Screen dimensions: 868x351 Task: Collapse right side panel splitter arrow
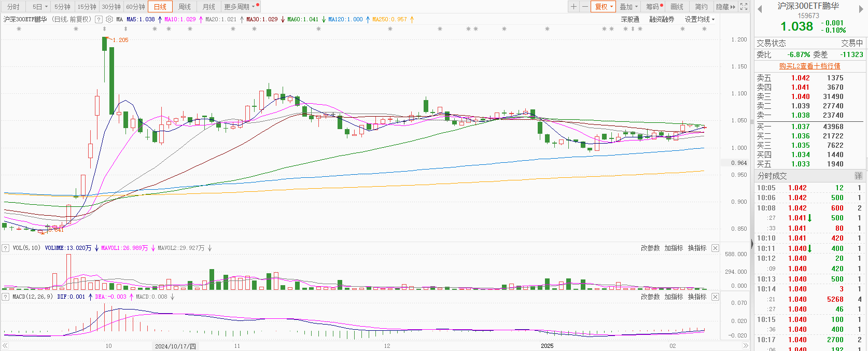pyautogui.click(x=752, y=243)
